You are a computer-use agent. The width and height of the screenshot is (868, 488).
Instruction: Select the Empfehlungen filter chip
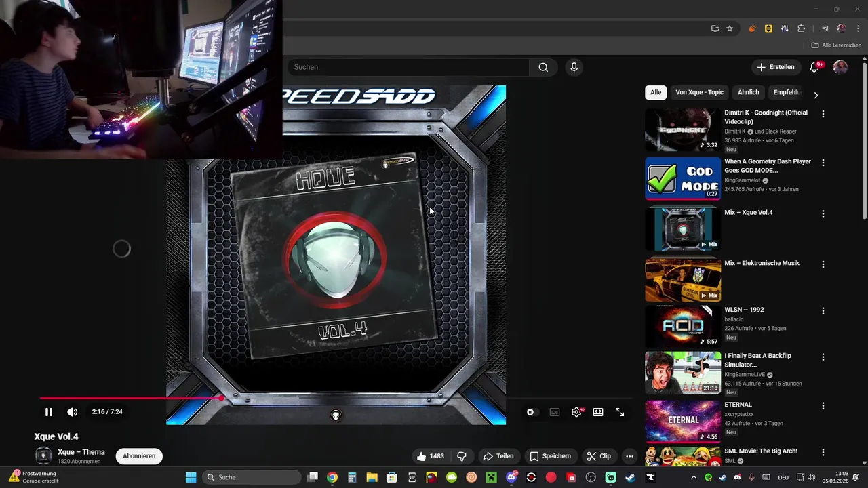point(787,92)
